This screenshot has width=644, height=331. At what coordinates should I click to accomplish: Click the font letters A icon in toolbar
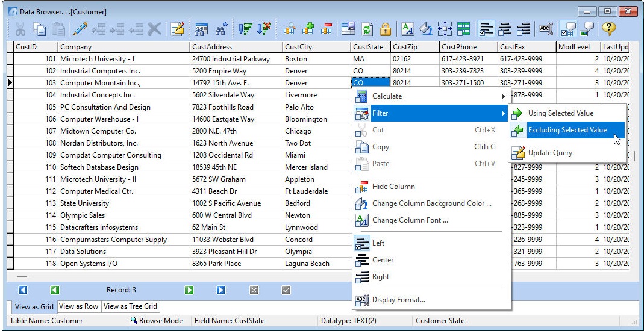click(407, 29)
